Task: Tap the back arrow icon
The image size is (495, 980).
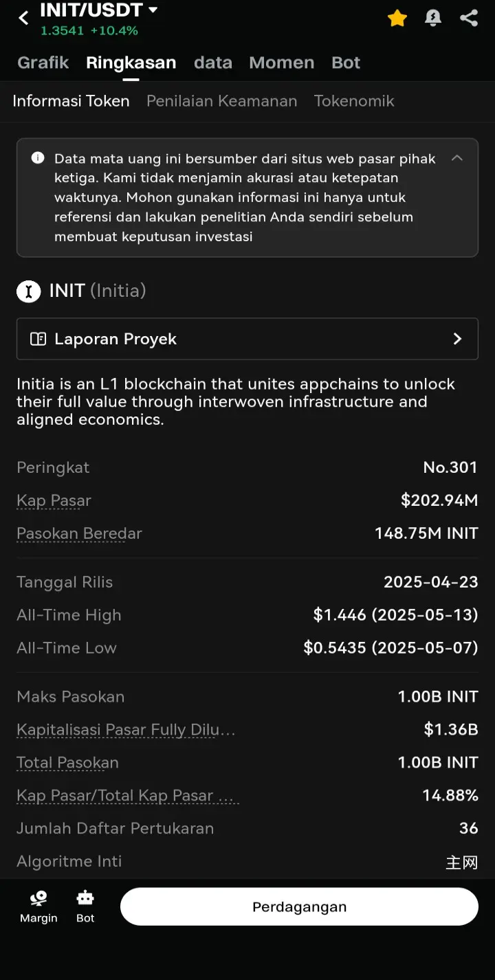Action: [x=23, y=19]
